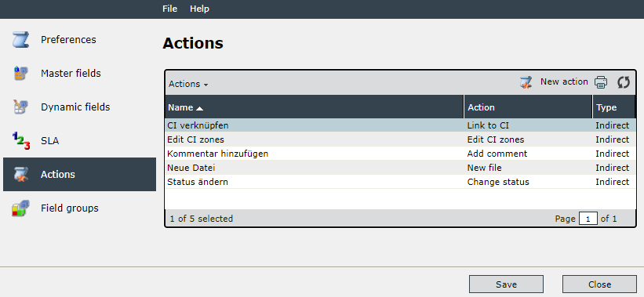644x297 pixels.
Task: Sort by the Type column header
Action: point(614,107)
